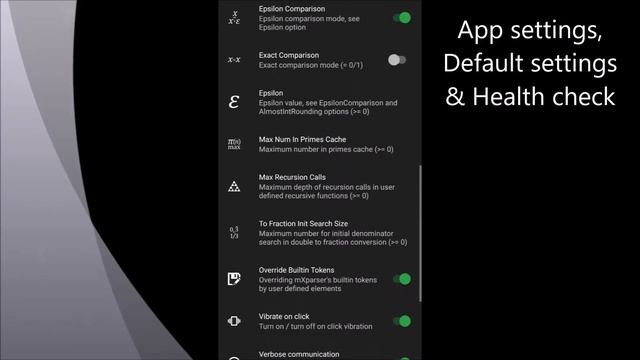Screen dimensions: 640x360
Task: Select the Epsilon Comparison title text
Action: click(x=292, y=9)
